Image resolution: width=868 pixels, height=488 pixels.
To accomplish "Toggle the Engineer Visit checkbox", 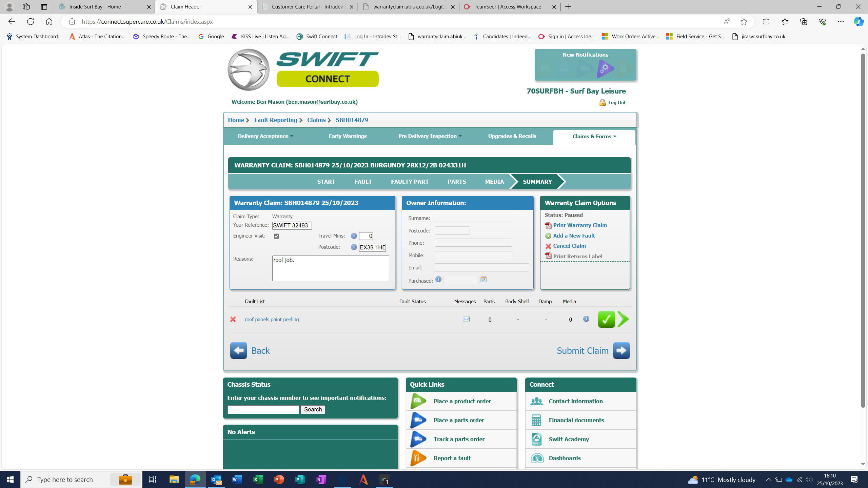I will [277, 236].
